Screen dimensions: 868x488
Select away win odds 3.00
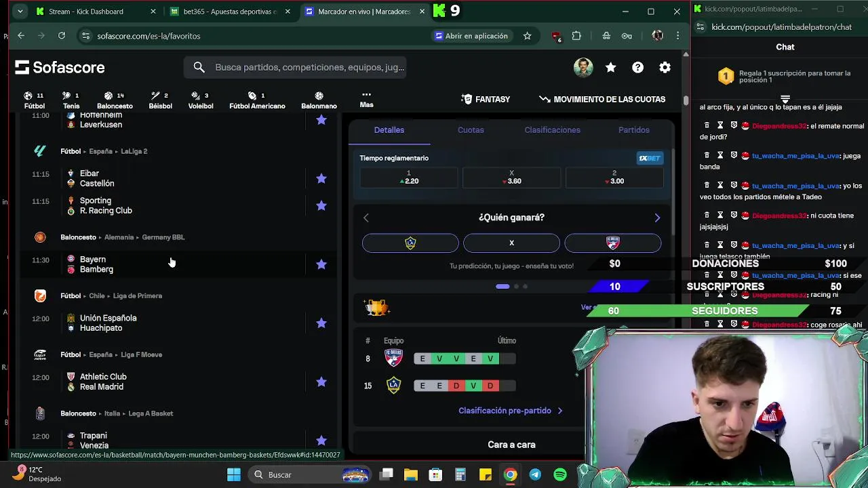tap(614, 178)
